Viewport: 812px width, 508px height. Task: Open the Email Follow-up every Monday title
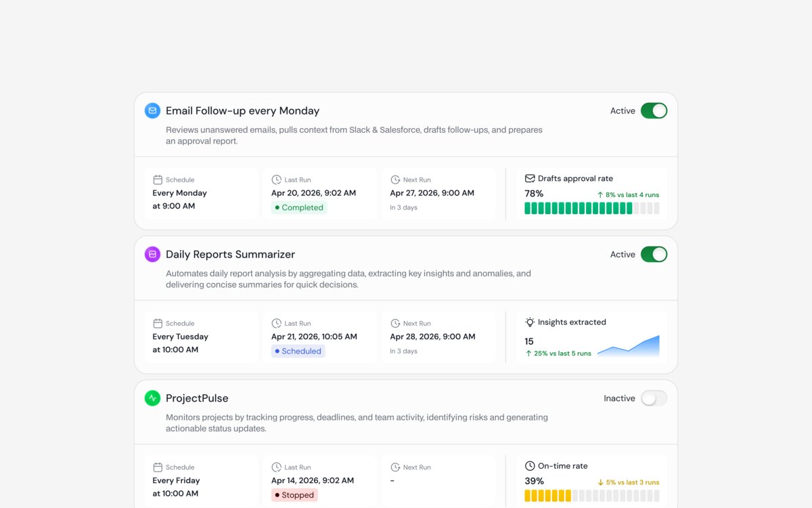click(242, 110)
